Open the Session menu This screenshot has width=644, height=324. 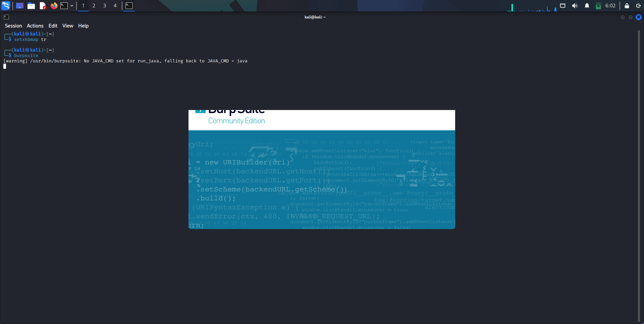click(x=13, y=26)
